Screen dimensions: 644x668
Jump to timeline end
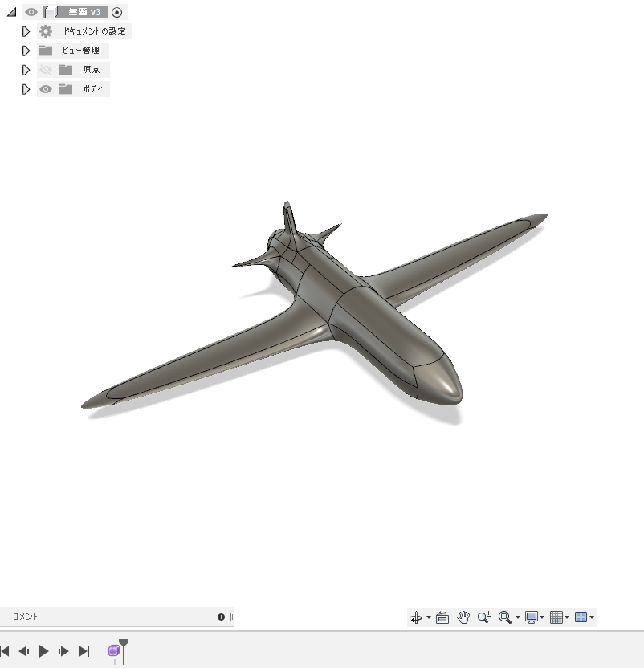[x=84, y=651]
